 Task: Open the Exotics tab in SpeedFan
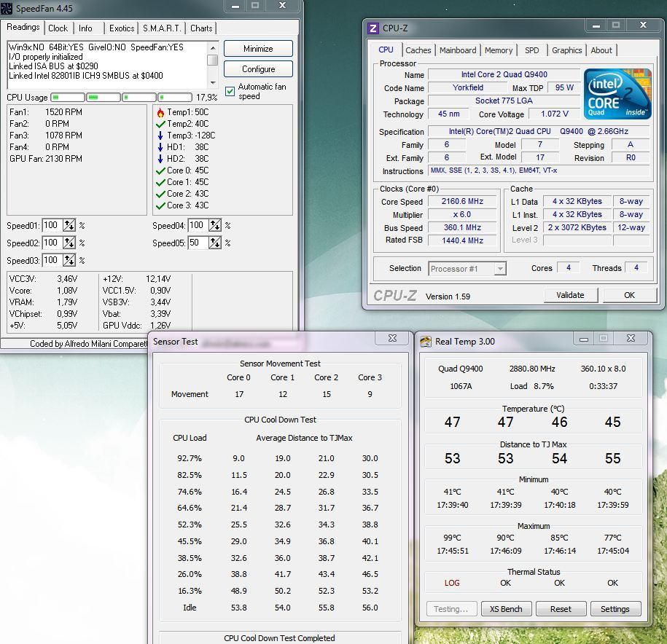pos(122,28)
